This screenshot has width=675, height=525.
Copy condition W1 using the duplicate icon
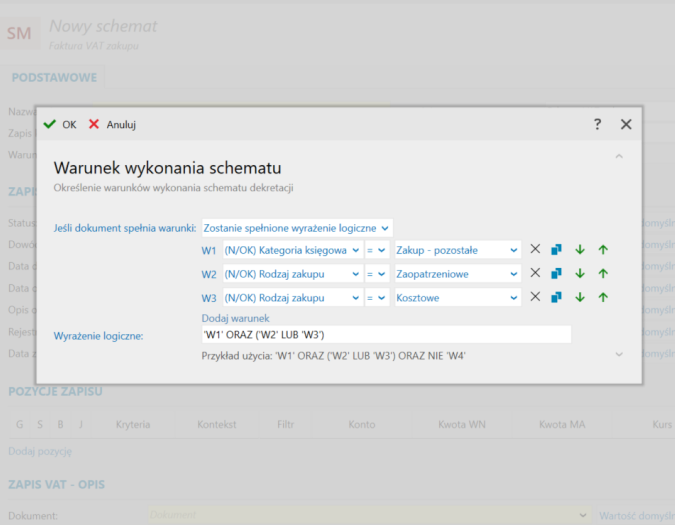557,249
